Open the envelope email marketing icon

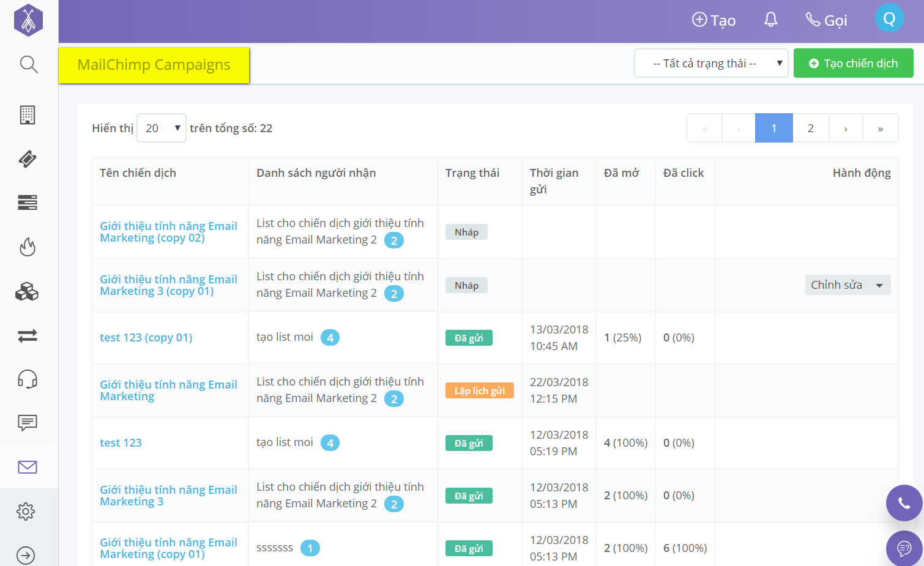click(28, 467)
